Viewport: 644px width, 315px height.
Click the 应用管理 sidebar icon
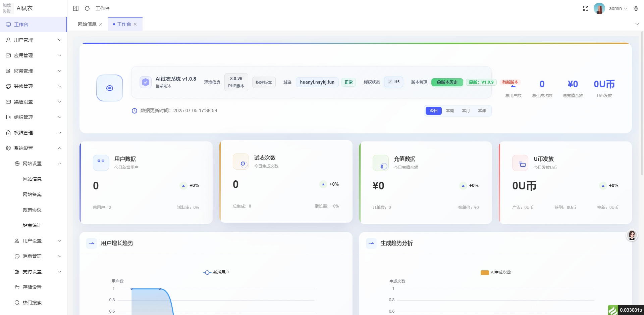pos(8,55)
